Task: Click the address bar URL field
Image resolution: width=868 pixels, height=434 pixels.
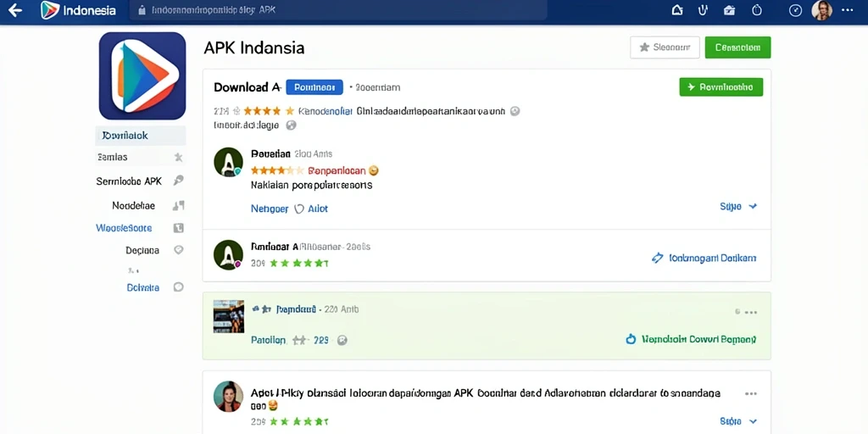Action: [x=337, y=10]
